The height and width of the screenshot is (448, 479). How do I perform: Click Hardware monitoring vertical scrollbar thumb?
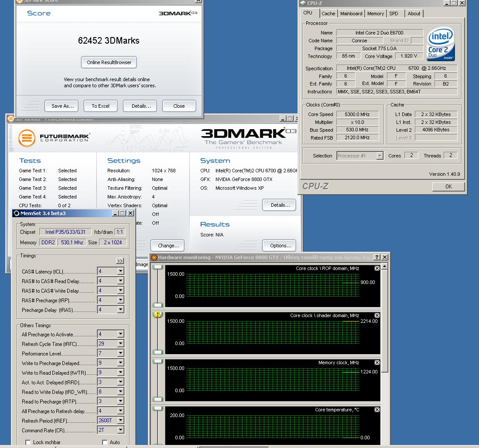385,321
